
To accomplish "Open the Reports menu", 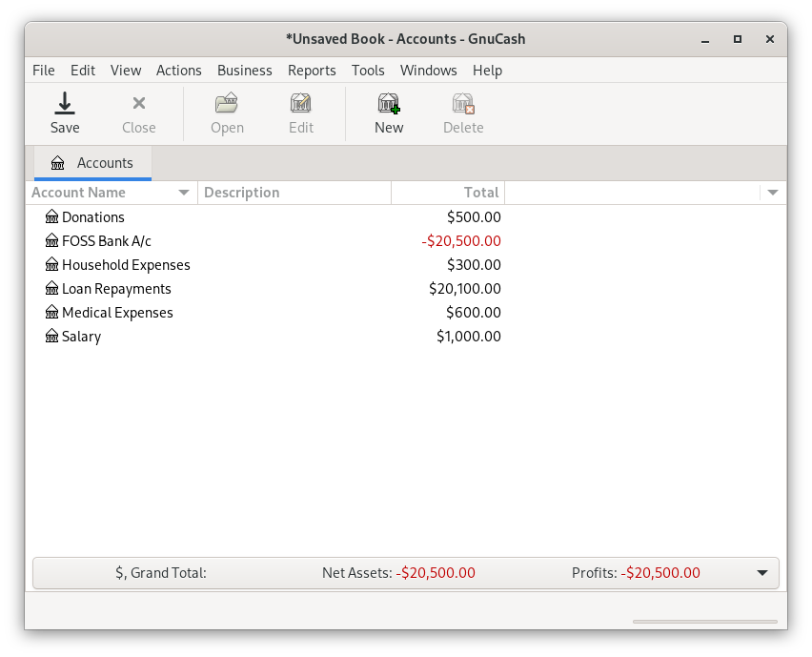I will coord(312,70).
